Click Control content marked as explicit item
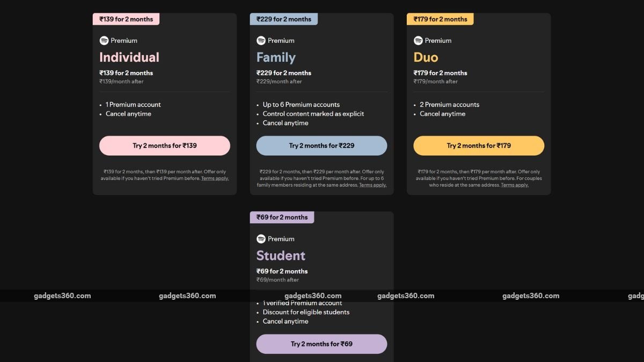This screenshot has height=362, width=644. [313, 114]
